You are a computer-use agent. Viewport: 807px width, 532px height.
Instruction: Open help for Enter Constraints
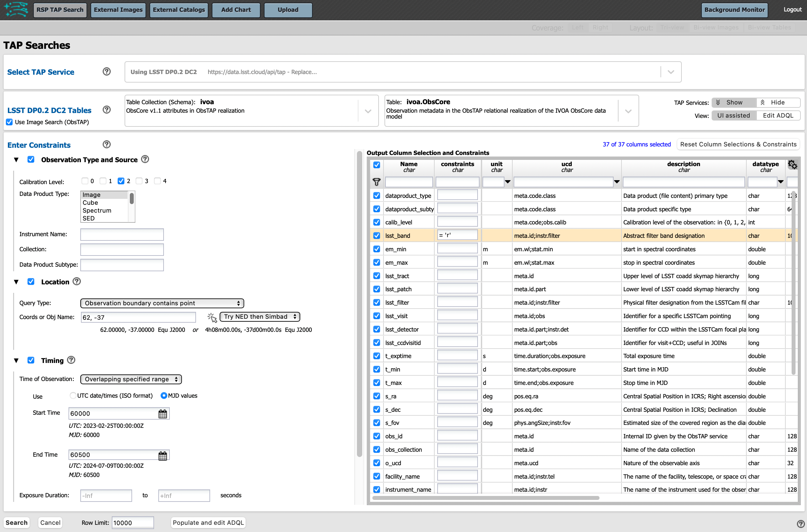[107, 144]
